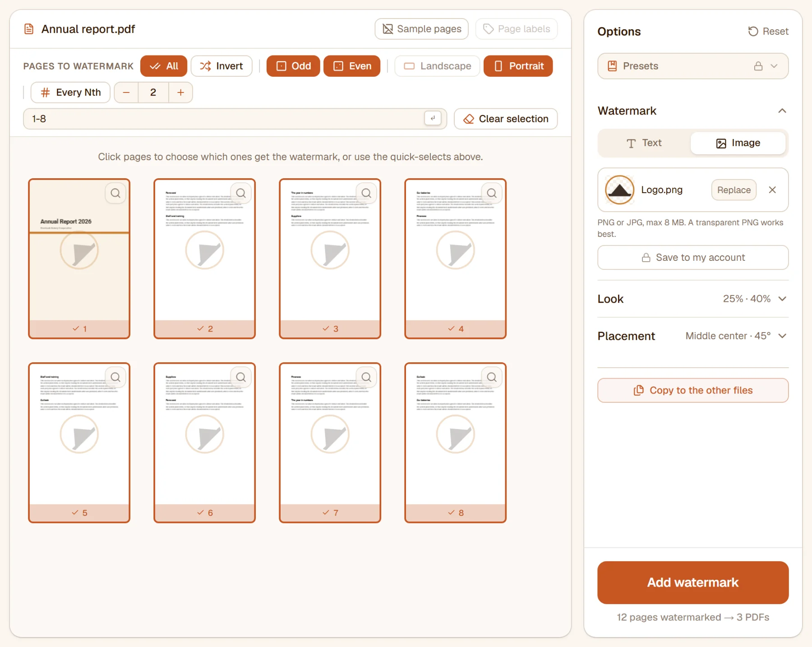
Task: Toggle the Every Nth page selector
Action: [70, 92]
